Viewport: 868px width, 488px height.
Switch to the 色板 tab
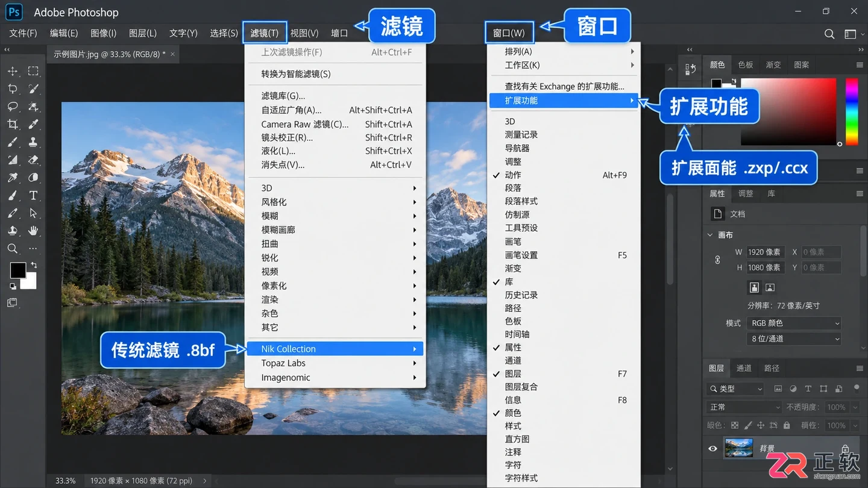click(746, 65)
